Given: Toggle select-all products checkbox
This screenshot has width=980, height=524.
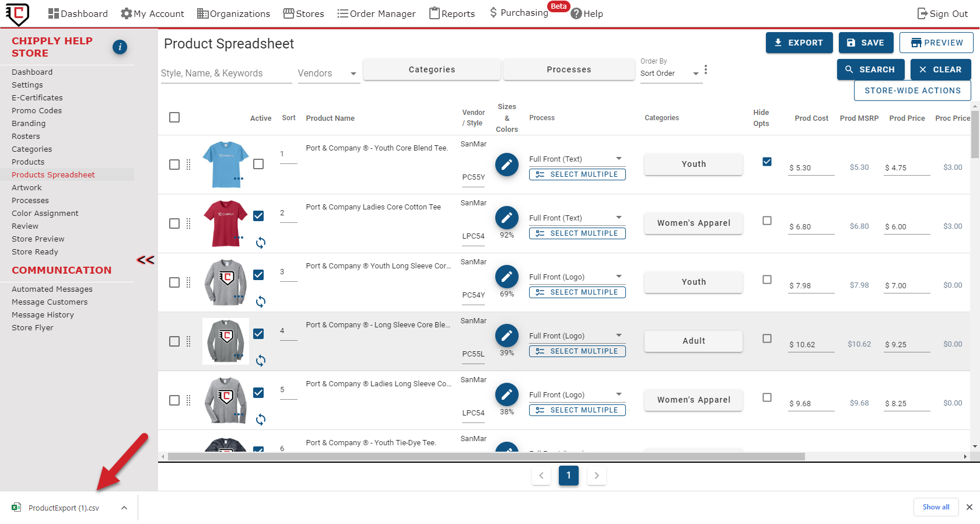Looking at the screenshot, I should 174,117.
